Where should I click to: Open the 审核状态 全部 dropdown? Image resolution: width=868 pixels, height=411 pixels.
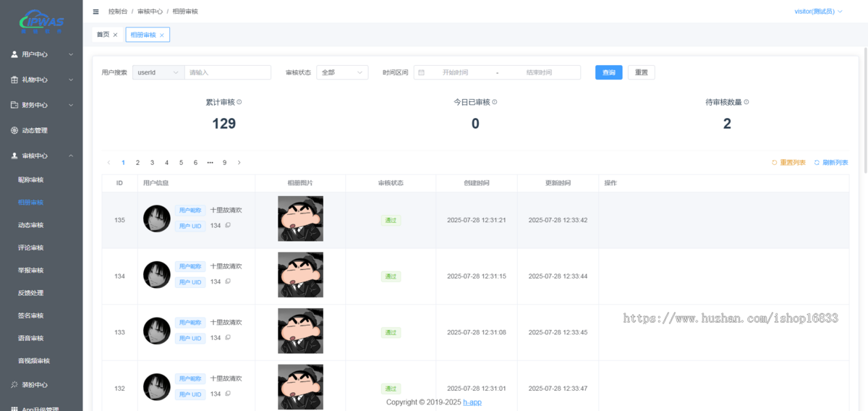[x=342, y=72]
